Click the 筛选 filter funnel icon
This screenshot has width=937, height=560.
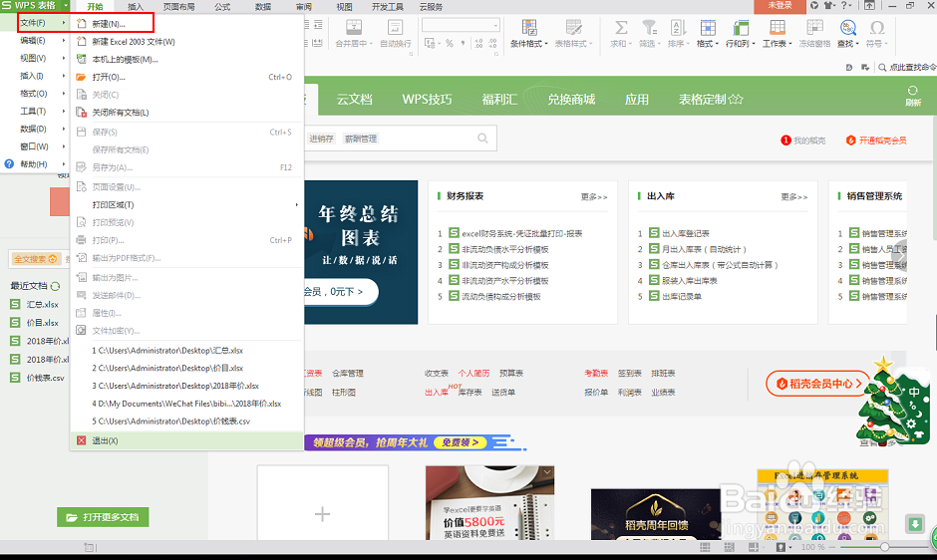[649, 28]
